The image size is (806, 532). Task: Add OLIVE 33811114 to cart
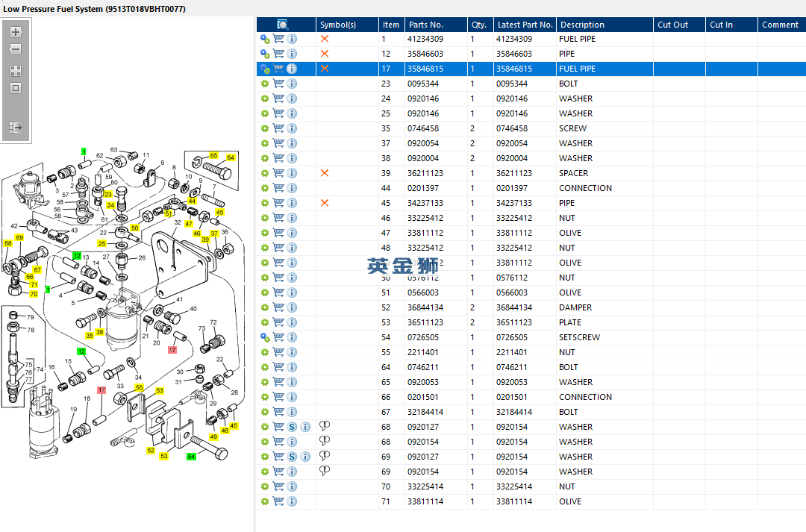[x=278, y=501]
